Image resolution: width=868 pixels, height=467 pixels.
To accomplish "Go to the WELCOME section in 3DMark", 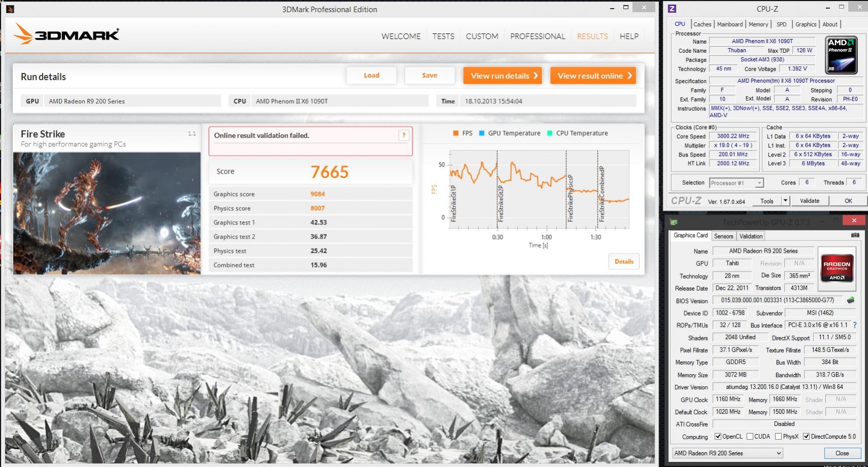I will (401, 37).
